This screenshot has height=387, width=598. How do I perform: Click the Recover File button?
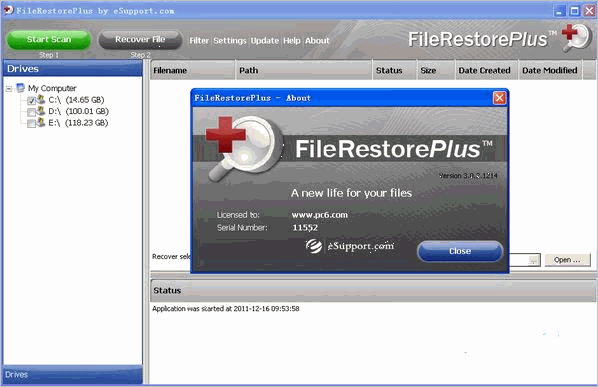coord(140,40)
